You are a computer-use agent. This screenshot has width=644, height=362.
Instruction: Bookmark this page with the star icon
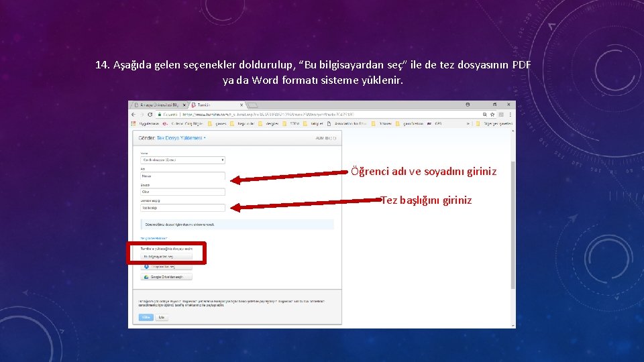[492, 115]
